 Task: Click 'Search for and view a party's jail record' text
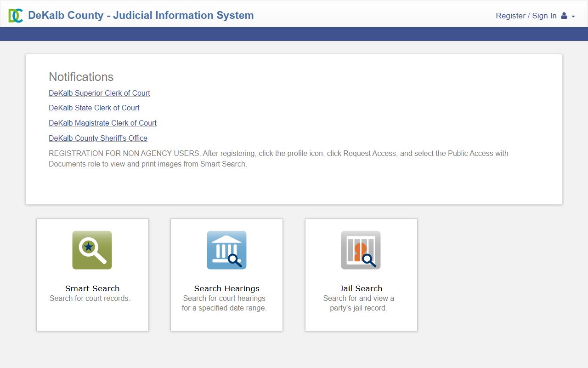pyautogui.click(x=359, y=303)
